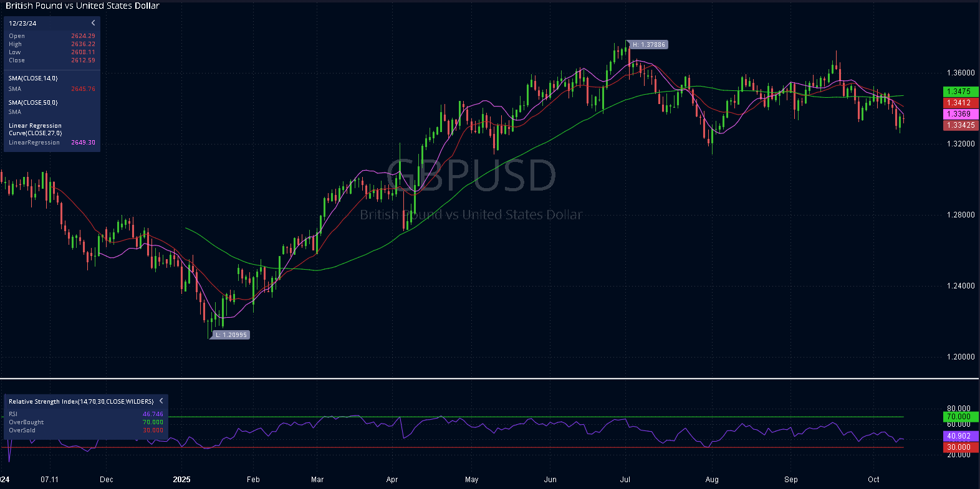This screenshot has height=489, width=980.
Task: Click the chart title British Pound vs United States Dollar
Action: (x=82, y=6)
